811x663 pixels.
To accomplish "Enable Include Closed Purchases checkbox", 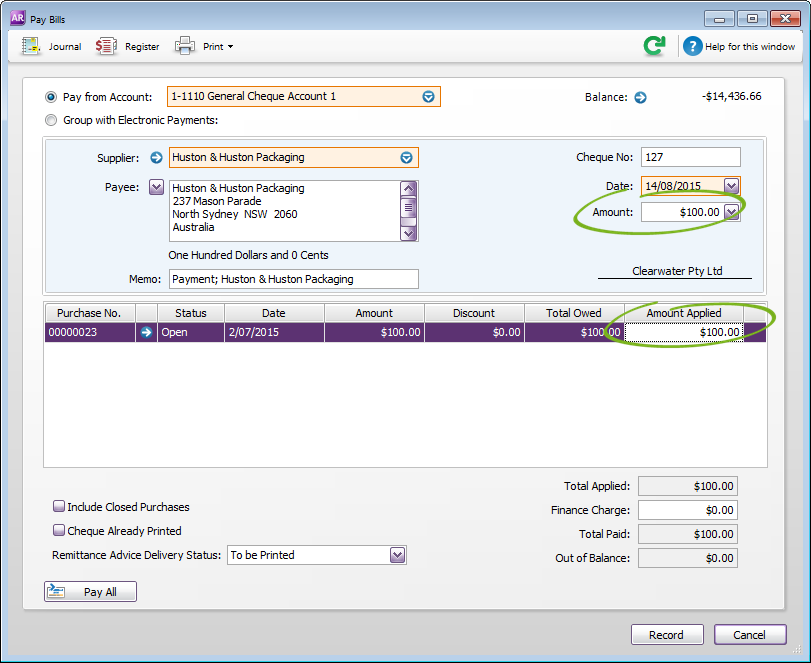I will click(59, 507).
